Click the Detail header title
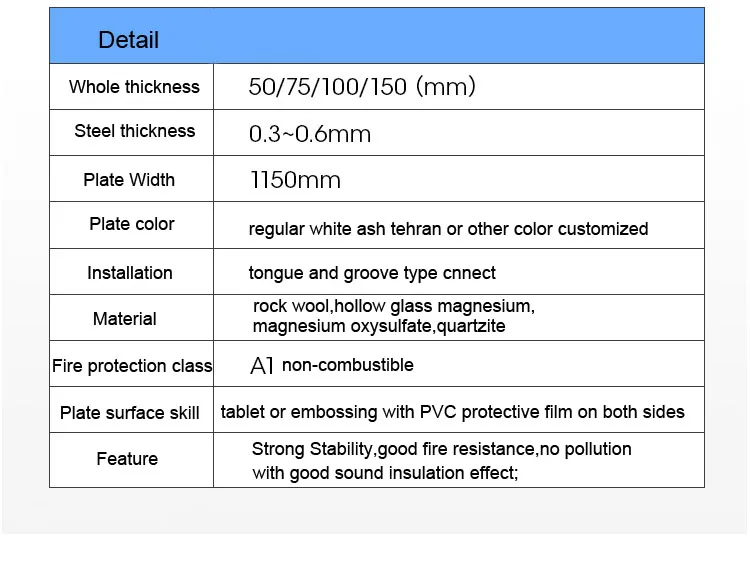This screenshot has height=562, width=750. (128, 41)
